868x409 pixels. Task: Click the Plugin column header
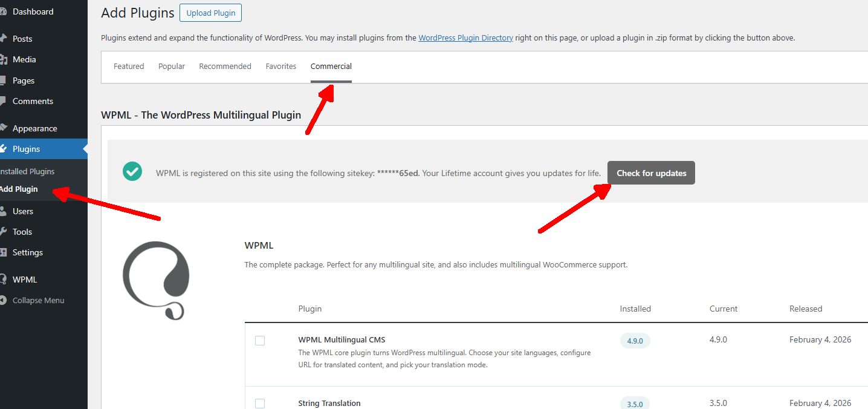(310, 309)
